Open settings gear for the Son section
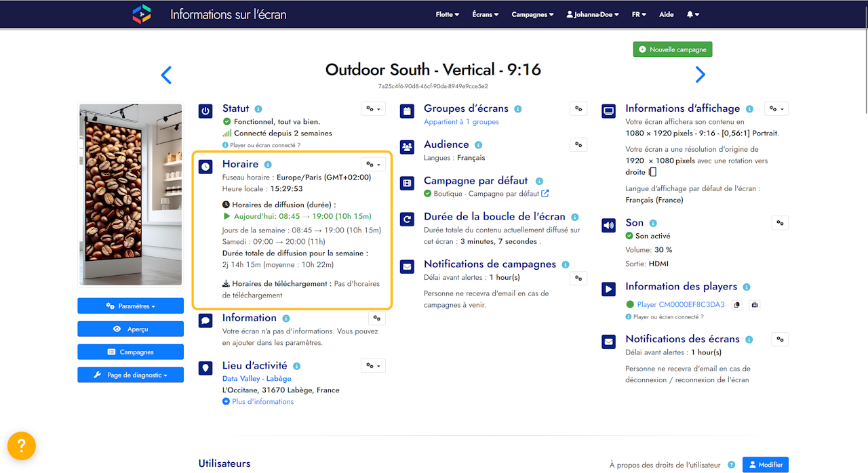Image resolution: width=868 pixels, height=473 pixels. click(780, 222)
